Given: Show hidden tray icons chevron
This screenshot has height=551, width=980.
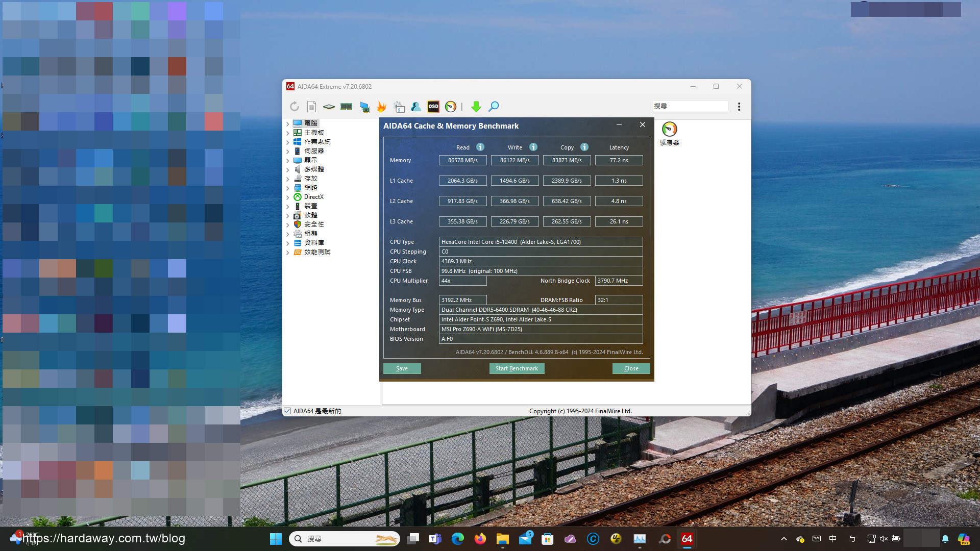Looking at the screenshot, I should coord(784,539).
